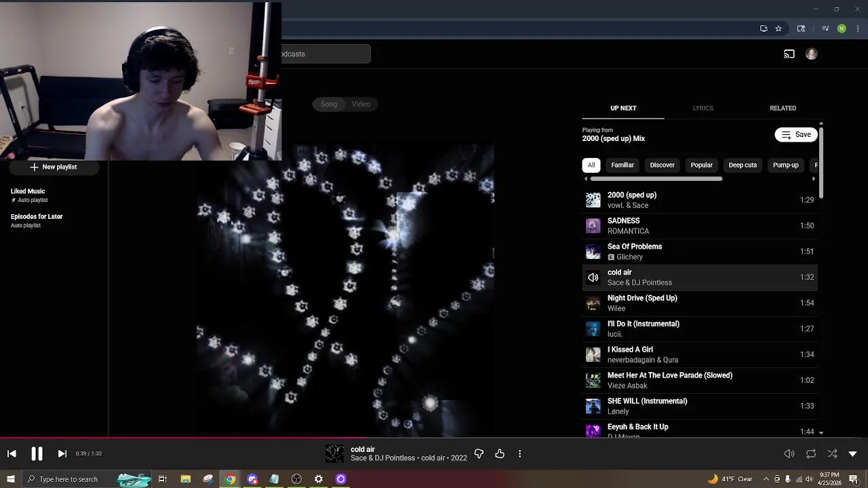Click Meet Her At The Love Parade thumbnail
Screen dimensions: 868x488
pos(593,380)
